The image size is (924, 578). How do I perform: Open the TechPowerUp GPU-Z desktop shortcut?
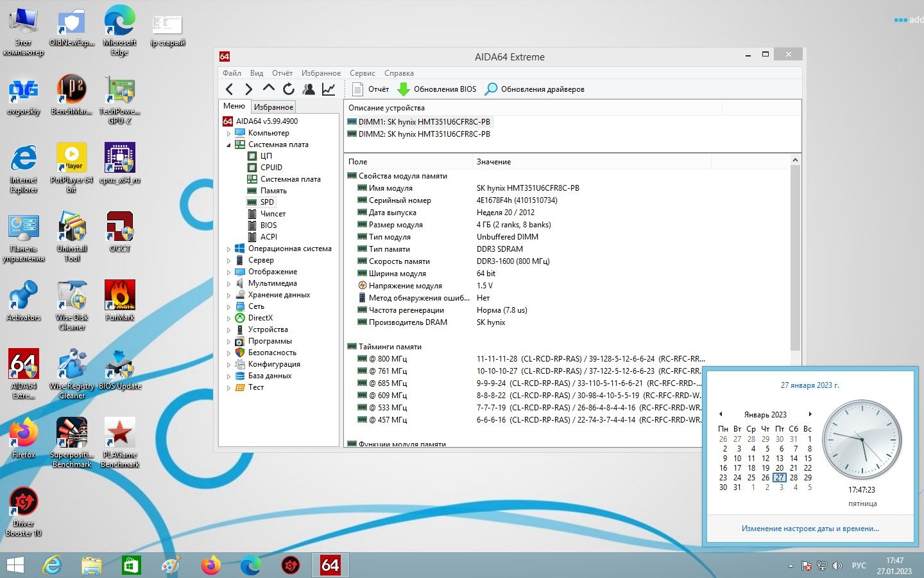[x=120, y=100]
